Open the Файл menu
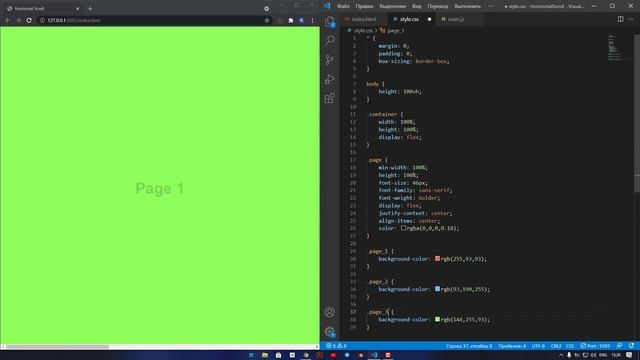The width and height of the screenshot is (640, 360). point(343,6)
